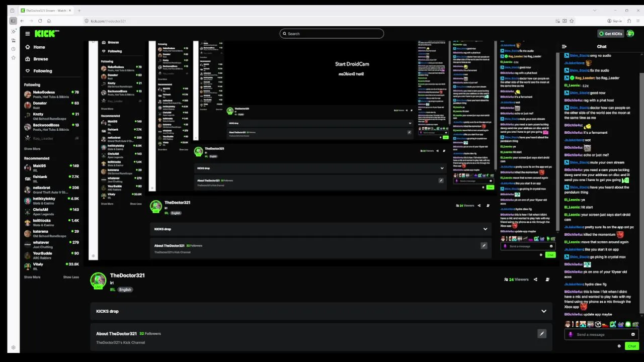Go to the Kick logo homepage

(46, 34)
